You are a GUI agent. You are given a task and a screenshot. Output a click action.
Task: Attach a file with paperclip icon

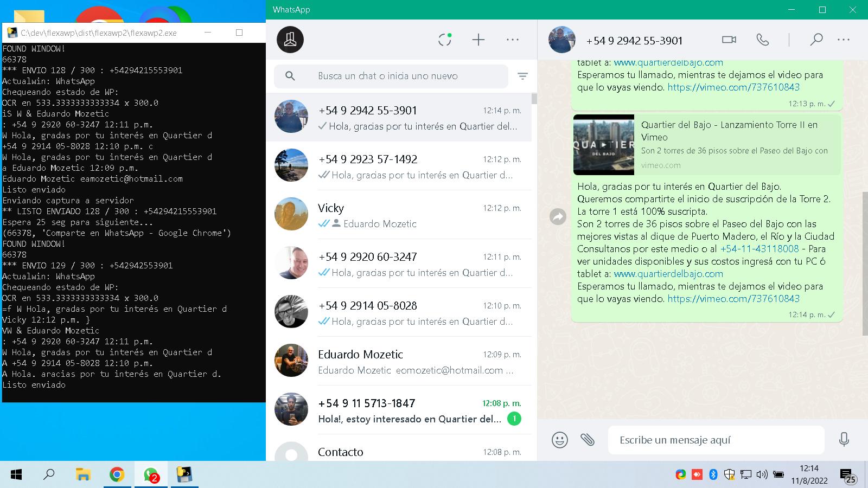[x=588, y=440]
